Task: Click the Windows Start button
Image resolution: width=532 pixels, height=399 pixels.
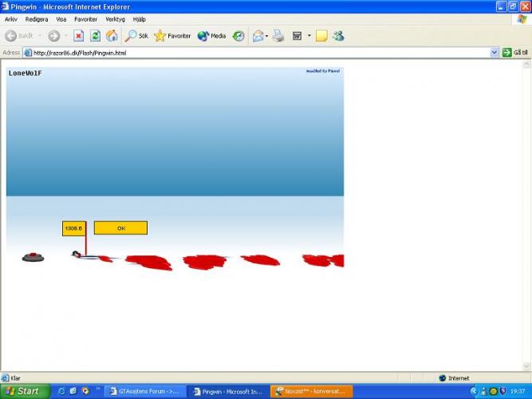Action: point(24,391)
